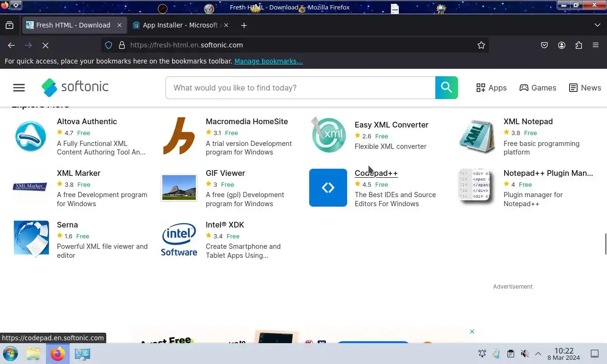Open tray notifications bell icon
The width and height of the screenshot is (607, 364).
(482, 354)
